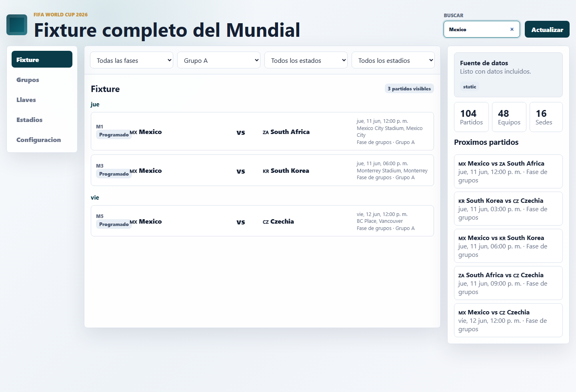Select the M3 Mexico vs South Korea match
This screenshot has width=576, height=392.
point(262,170)
